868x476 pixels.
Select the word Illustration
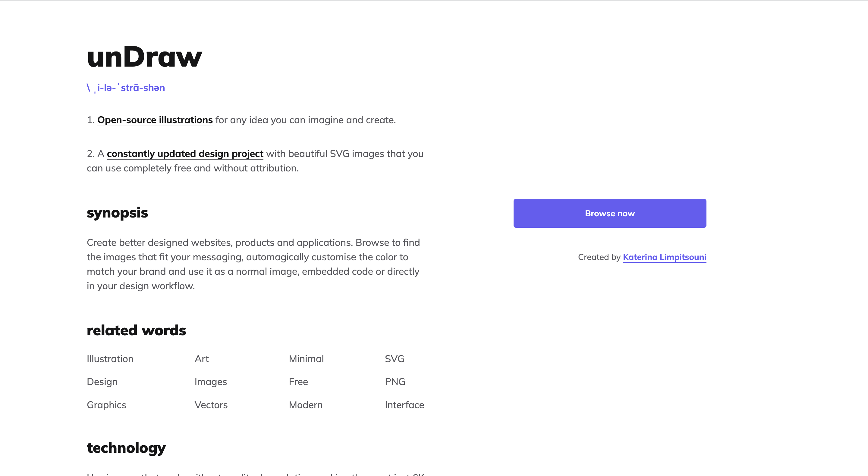click(x=110, y=359)
